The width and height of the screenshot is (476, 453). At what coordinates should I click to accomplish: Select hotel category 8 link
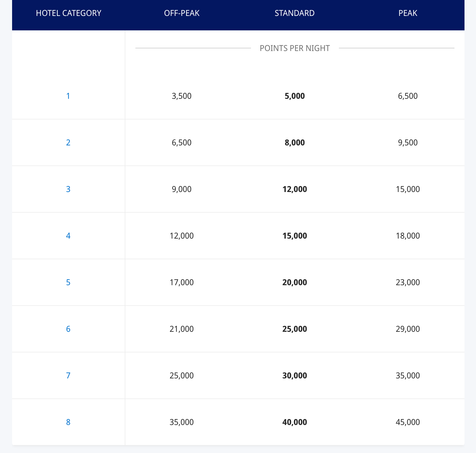[68, 422]
